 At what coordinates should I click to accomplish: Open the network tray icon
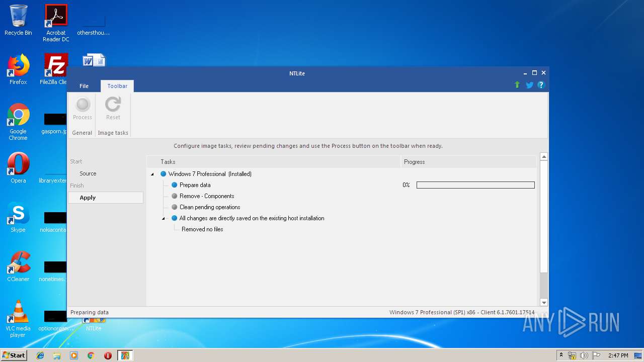coord(572,355)
